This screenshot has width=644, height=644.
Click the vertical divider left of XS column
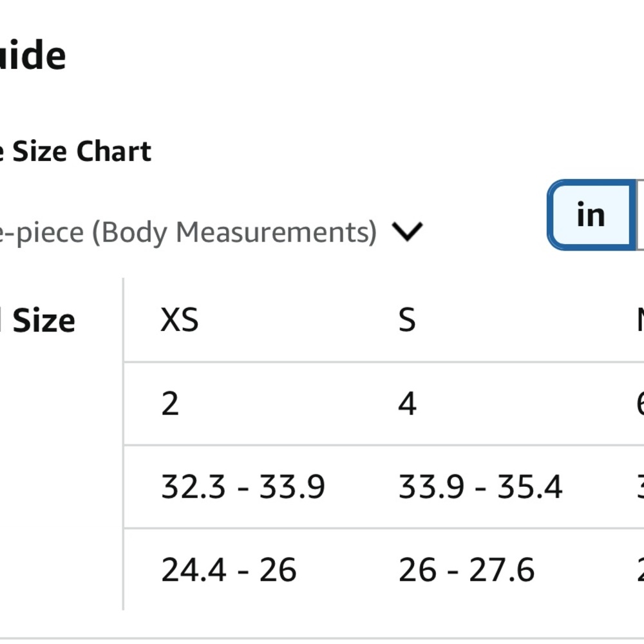click(x=123, y=444)
